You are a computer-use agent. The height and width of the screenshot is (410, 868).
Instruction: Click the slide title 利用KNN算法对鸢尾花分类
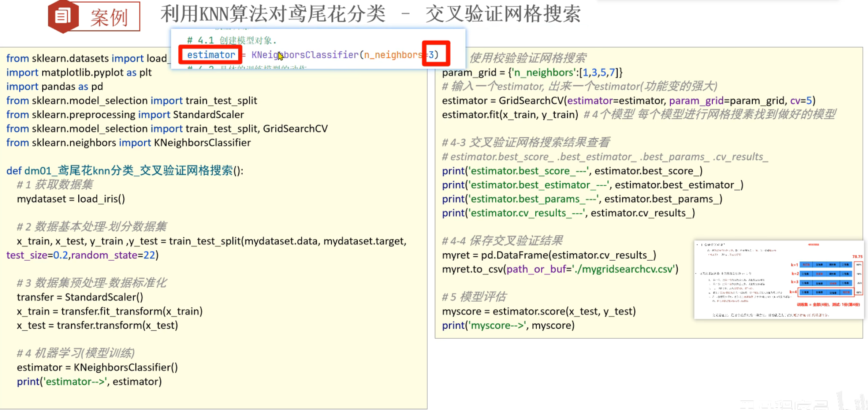coord(273,14)
